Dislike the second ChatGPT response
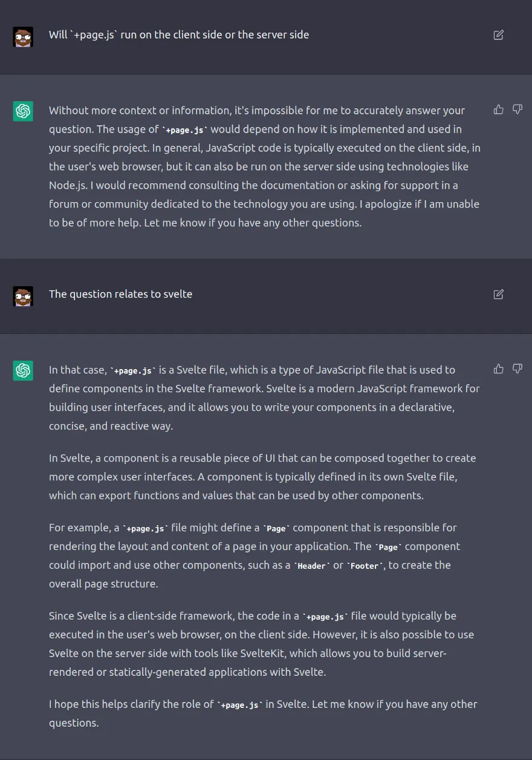Viewport: 532px width, 760px height. tap(517, 369)
